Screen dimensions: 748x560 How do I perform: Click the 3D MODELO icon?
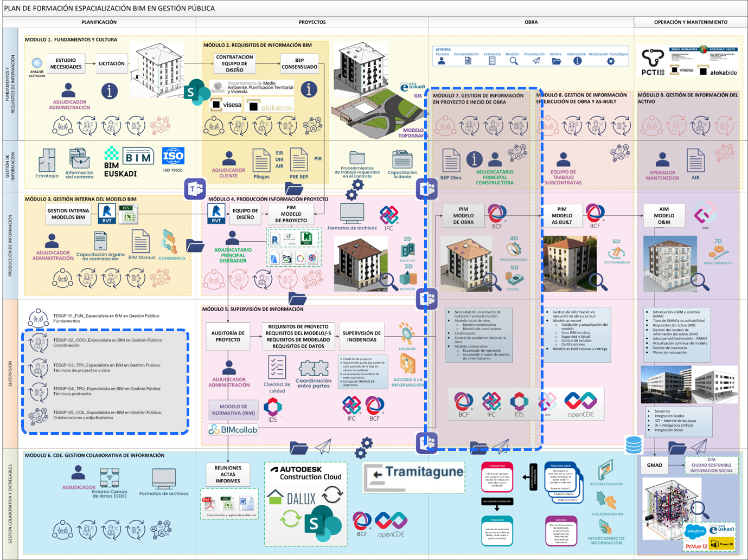pos(408,278)
